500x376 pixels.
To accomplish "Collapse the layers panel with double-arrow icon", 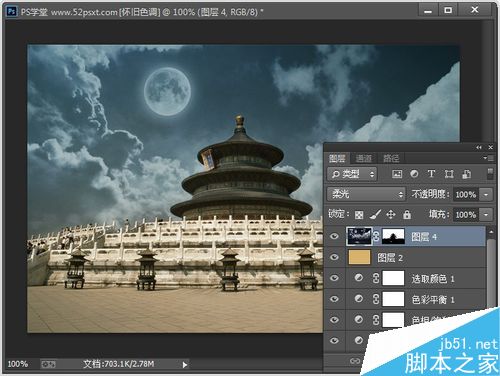I will [479, 147].
